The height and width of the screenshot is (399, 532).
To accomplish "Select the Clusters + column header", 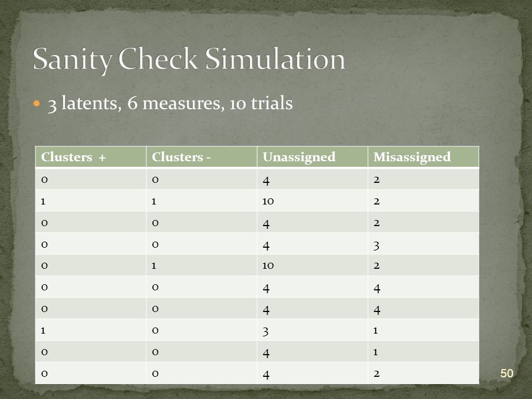I will tap(90, 157).
